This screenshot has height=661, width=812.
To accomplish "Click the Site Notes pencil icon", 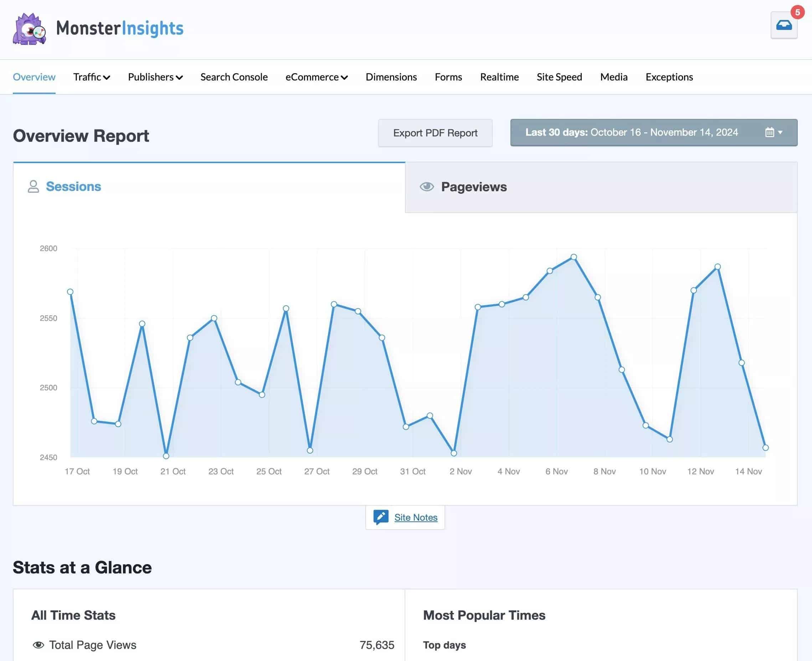I will 381,517.
